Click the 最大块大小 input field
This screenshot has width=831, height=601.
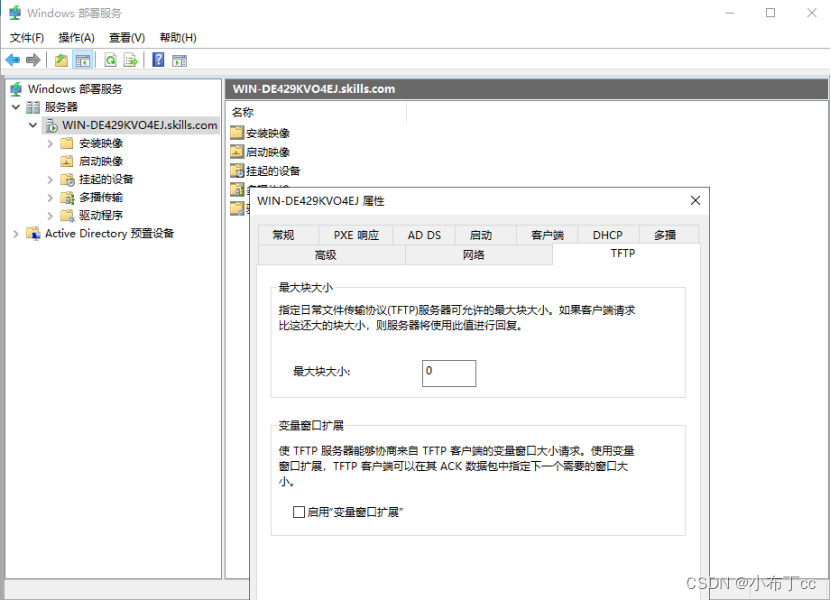point(449,373)
